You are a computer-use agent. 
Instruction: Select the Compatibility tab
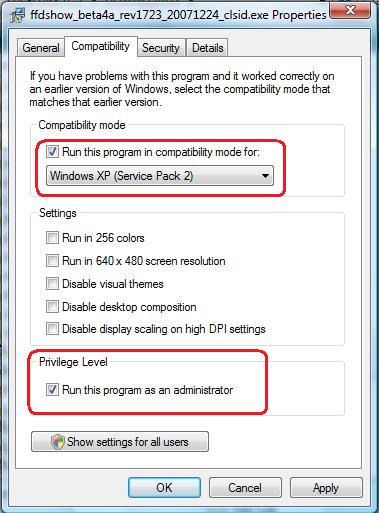pos(101,46)
